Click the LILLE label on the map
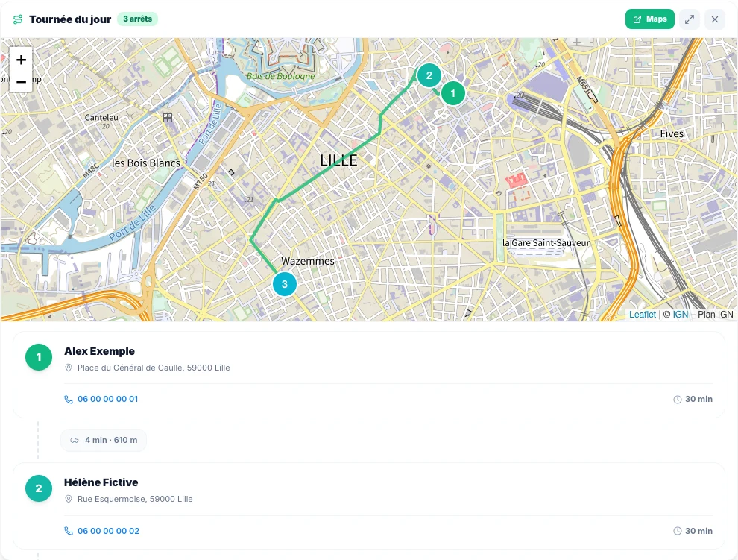The width and height of the screenshot is (738, 560). click(338, 160)
